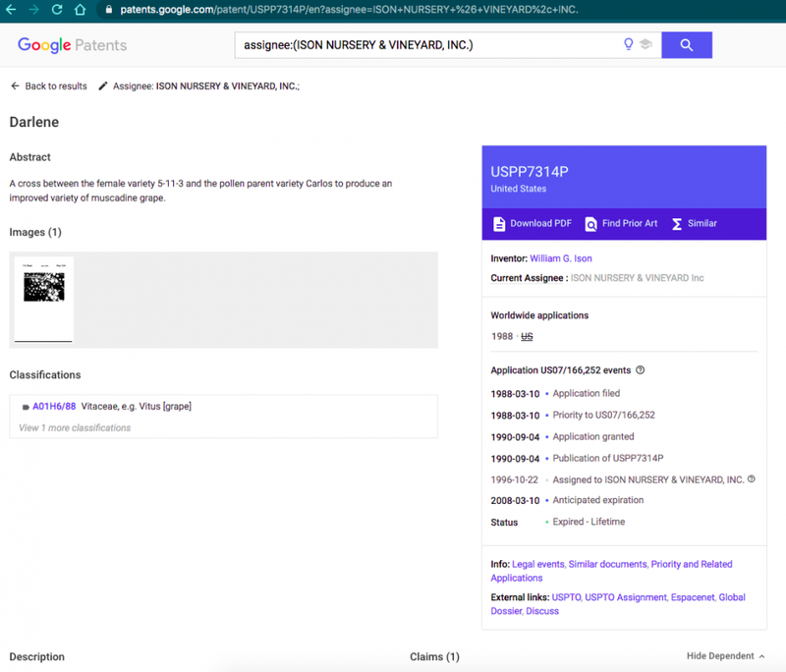Select the USPP7314P patent number header

(530, 172)
